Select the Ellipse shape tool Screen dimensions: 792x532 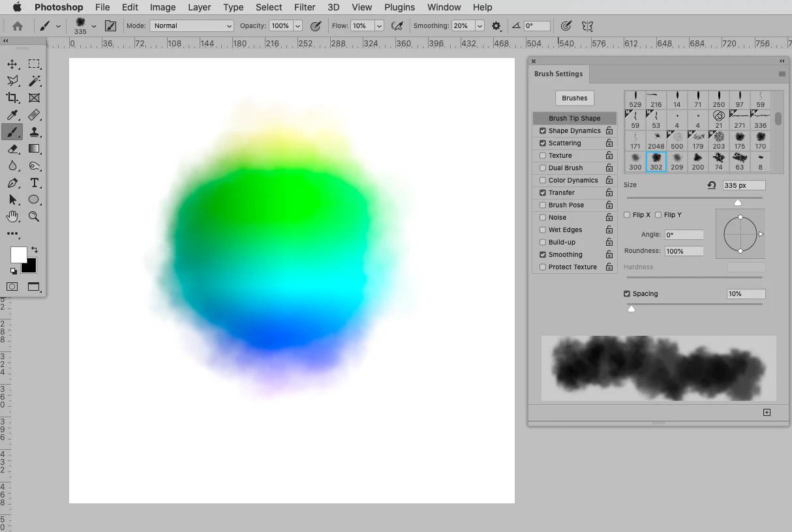[x=34, y=199]
